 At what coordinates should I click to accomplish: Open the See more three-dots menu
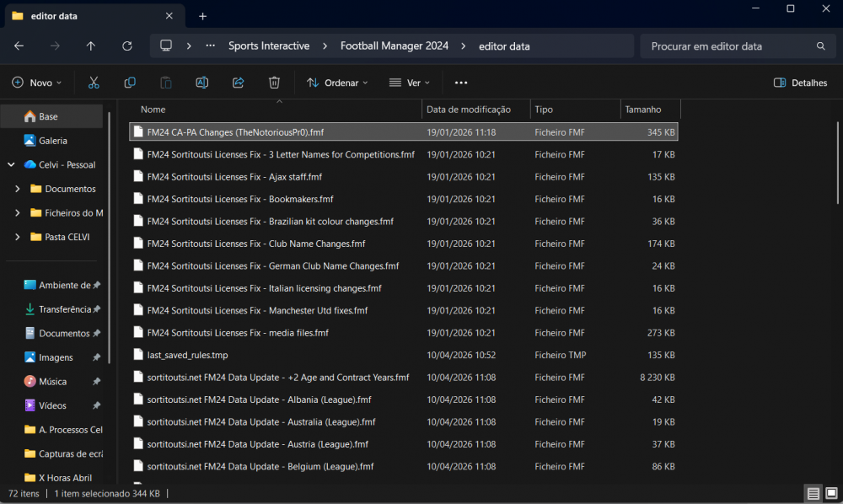[461, 83]
